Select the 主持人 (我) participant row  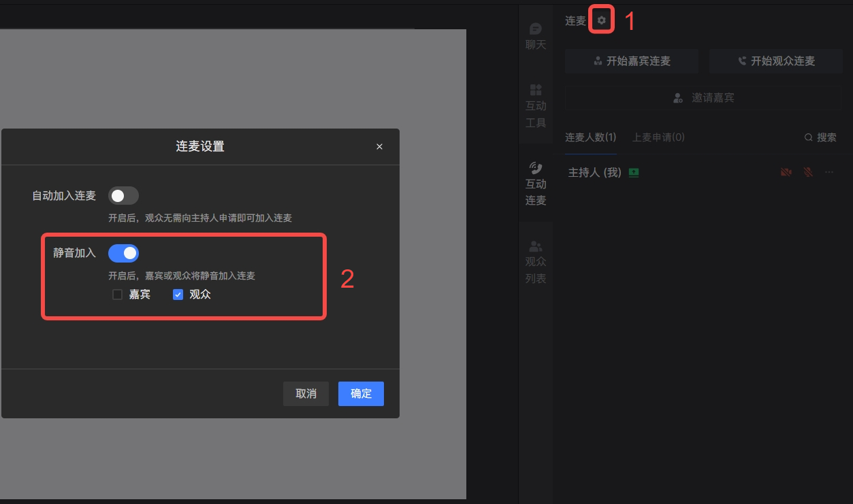[704, 173]
